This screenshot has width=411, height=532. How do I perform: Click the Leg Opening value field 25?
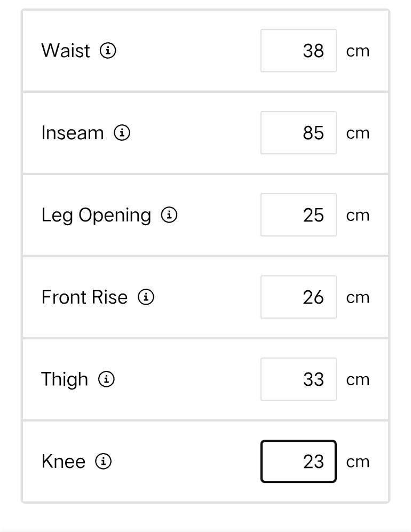(x=298, y=215)
